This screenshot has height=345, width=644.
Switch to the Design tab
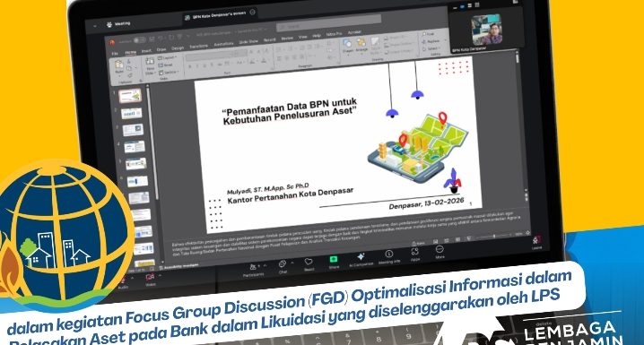click(x=178, y=48)
